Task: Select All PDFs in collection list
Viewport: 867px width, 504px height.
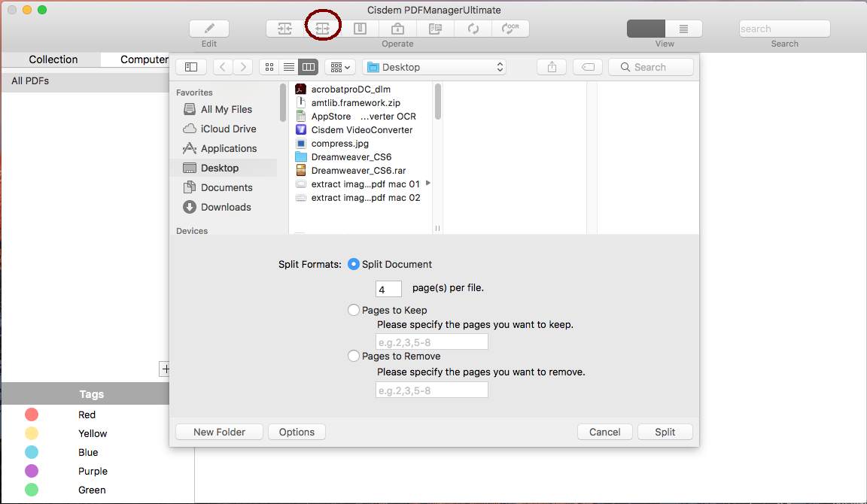Action: 85,80
